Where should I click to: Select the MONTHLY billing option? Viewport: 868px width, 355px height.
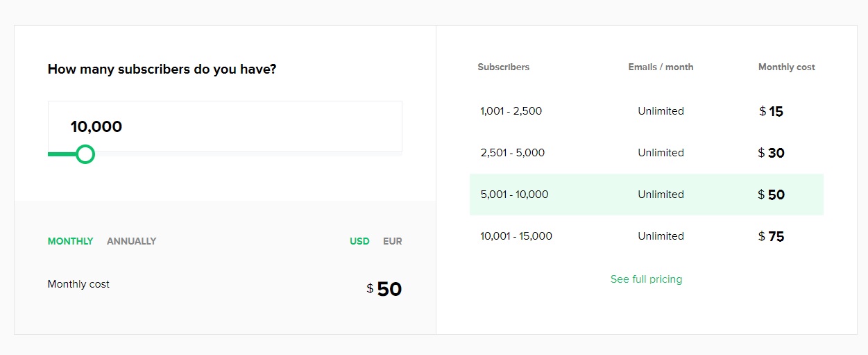(70, 241)
